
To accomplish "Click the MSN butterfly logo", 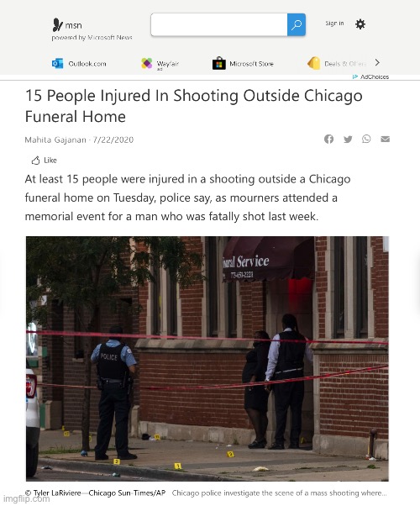I will click(x=57, y=25).
